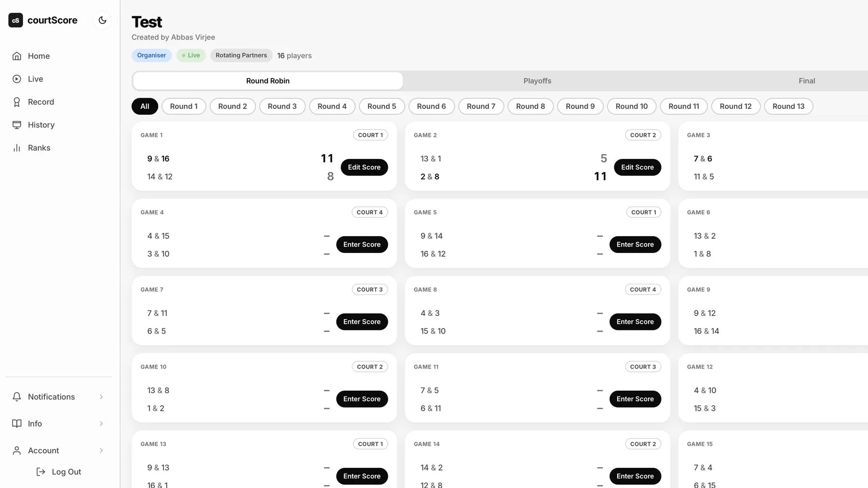
Task: Enter Score for Game 7
Action: pos(362,322)
